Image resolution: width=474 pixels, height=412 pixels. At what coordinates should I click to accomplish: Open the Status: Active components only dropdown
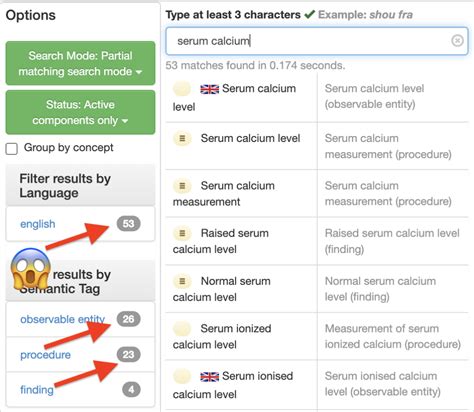(80, 112)
